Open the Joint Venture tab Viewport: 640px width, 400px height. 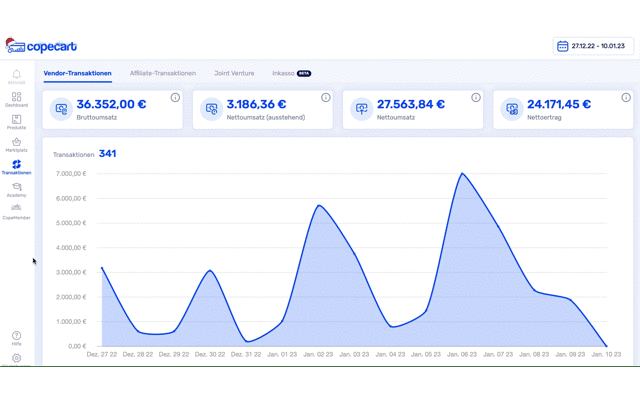point(234,73)
